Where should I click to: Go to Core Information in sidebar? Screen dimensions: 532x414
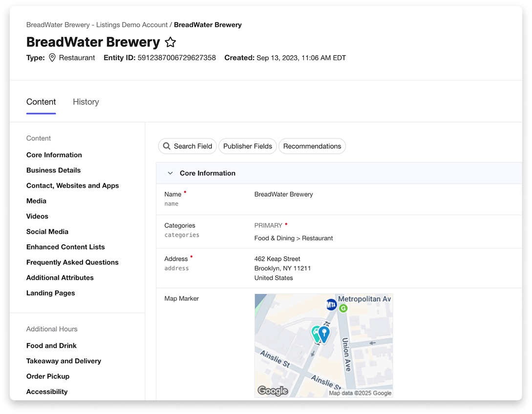tap(54, 155)
